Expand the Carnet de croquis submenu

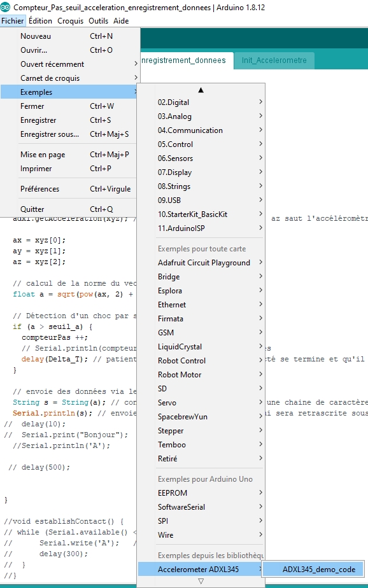point(70,78)
